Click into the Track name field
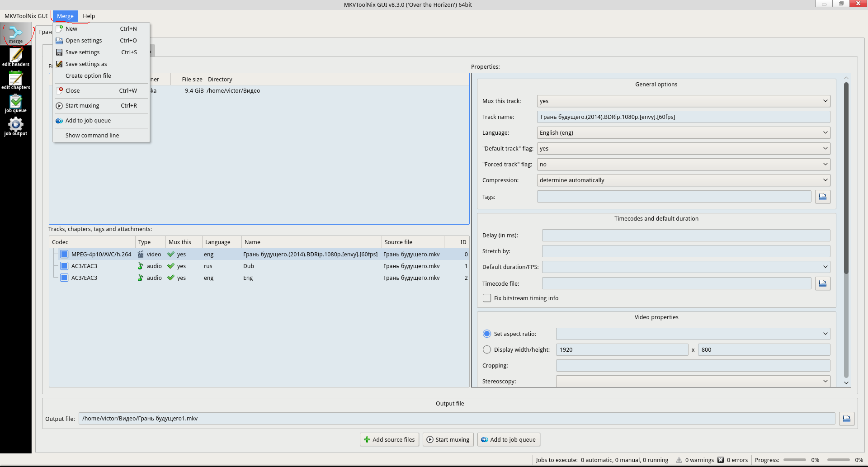This screenshot has width=868, height=467. tap(683, 117)
